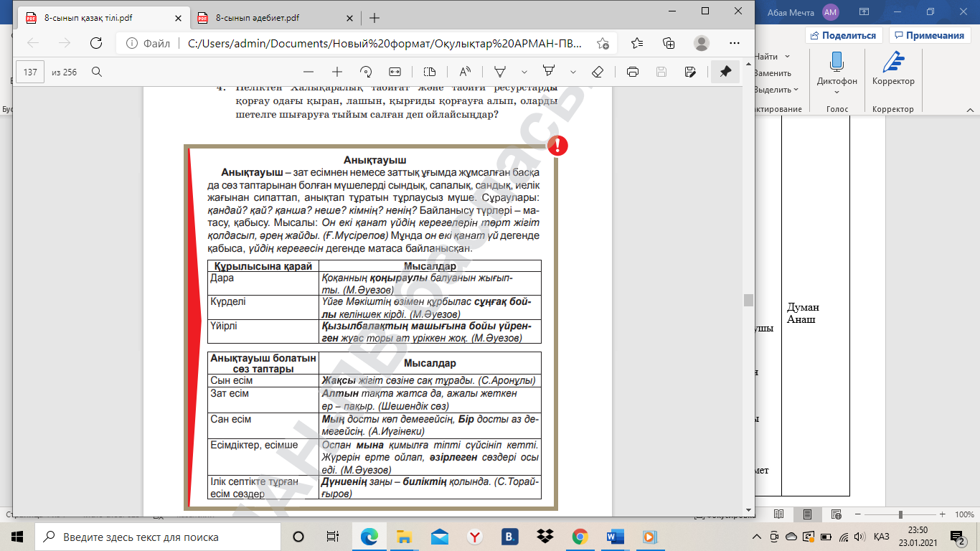This screenshot has height=551, width=980.
Task: Rotate the PDF page
Action: [366, 72]
